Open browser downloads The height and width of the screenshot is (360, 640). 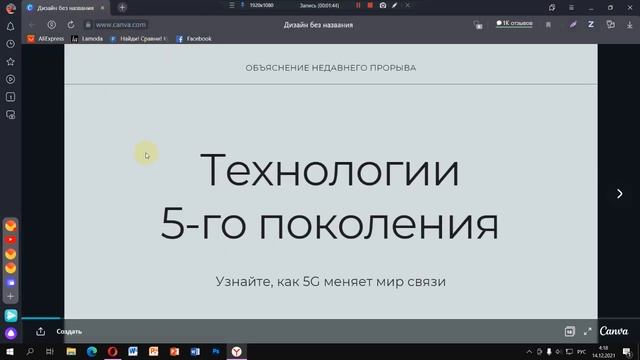(629, 25)
